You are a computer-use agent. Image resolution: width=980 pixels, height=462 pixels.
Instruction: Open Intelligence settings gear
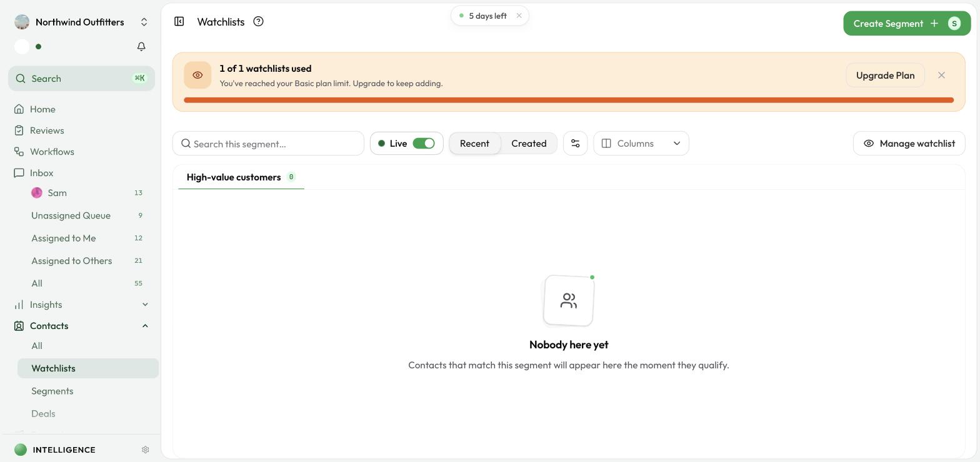(146, 450)
